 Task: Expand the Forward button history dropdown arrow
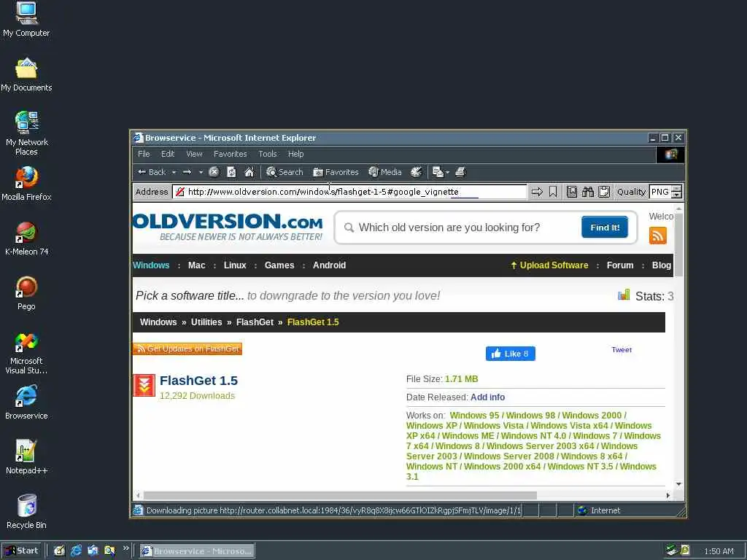pos(201,172)
